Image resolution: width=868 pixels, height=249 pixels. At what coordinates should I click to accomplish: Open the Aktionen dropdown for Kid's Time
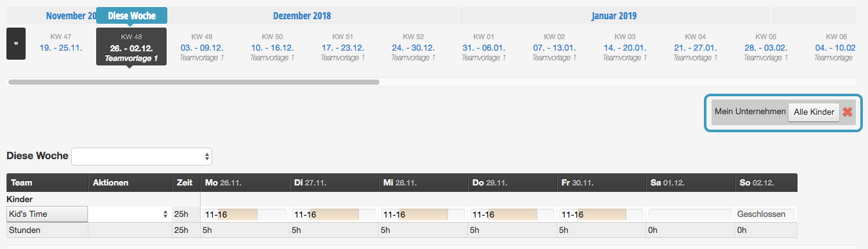(131, 214)
